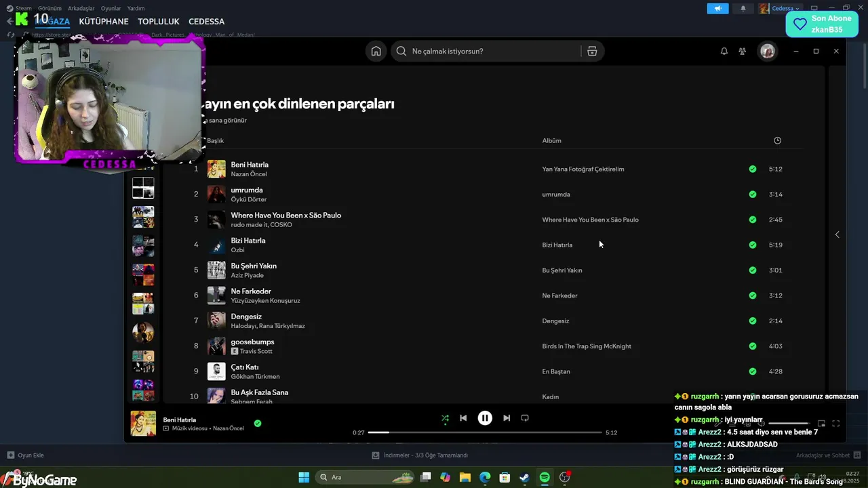Screen dimensions: 868x488
Task: Click the Windows taskbar search box Ara
Action: (x=366, y=477)
